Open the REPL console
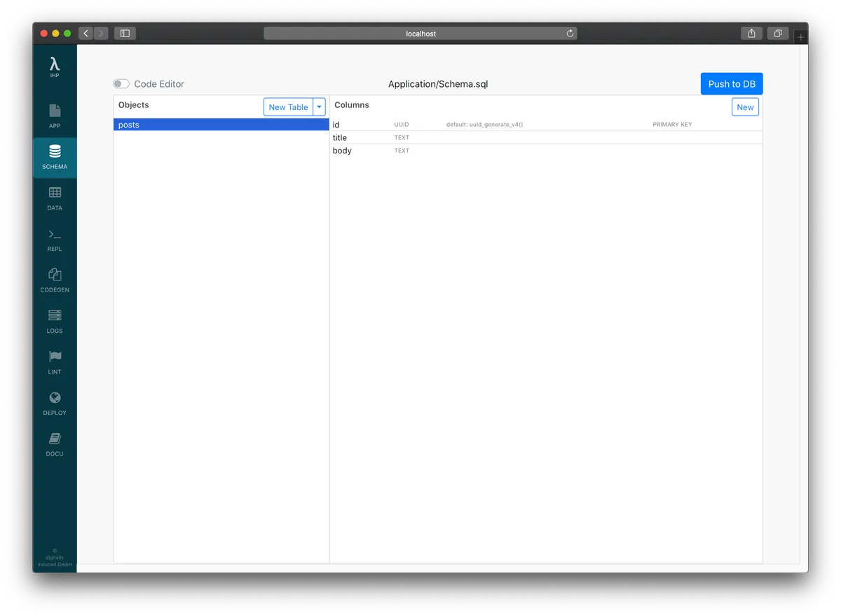This screenshot has height=616, width=841. click(x=54, y=238)
